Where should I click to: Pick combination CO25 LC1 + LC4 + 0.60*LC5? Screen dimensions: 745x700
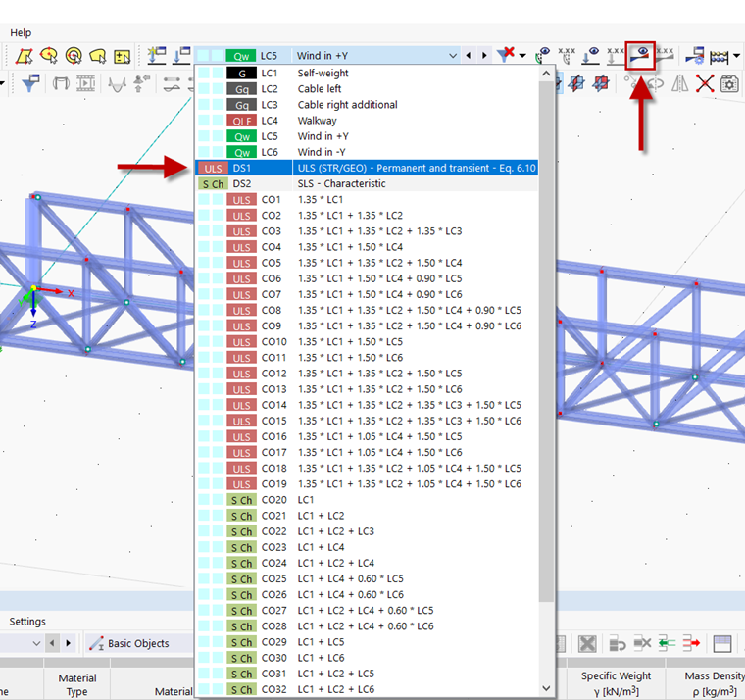367,578
